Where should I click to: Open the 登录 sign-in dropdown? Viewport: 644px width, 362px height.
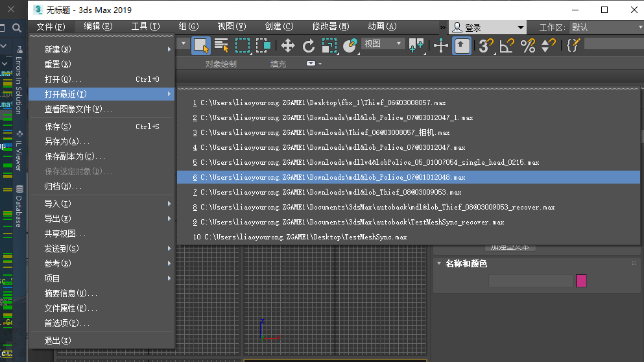click(487, 27)
